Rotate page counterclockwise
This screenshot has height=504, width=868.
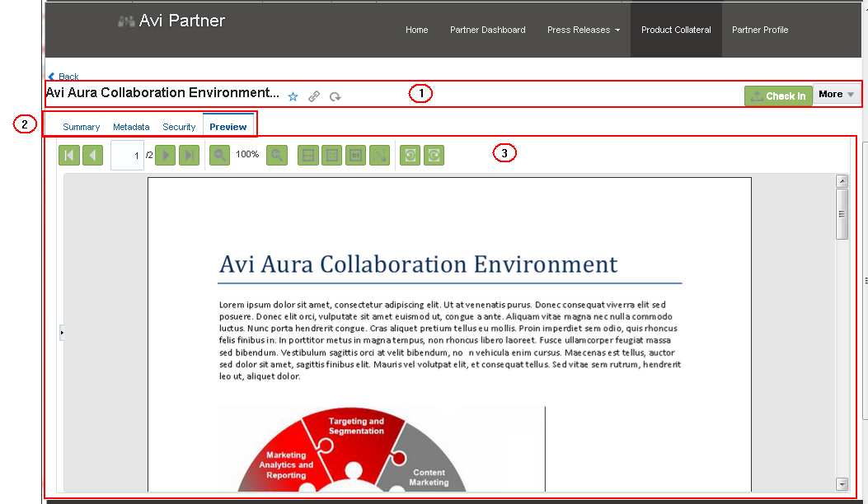click(411, 156)
